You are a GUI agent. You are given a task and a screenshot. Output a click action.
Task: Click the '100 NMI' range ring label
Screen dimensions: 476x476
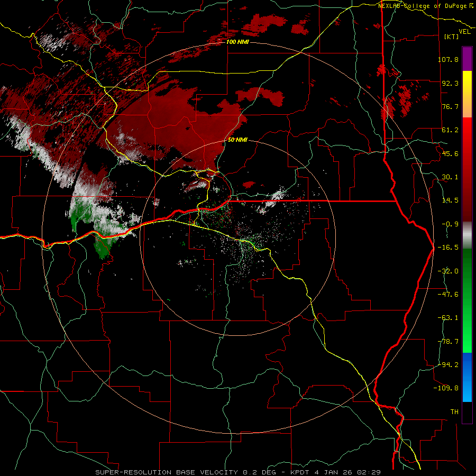(x=237, y=42)
